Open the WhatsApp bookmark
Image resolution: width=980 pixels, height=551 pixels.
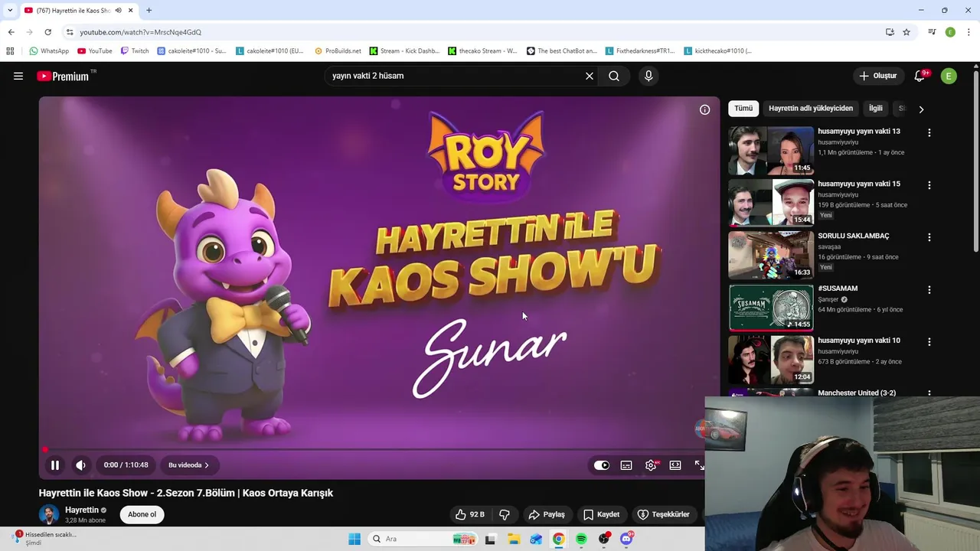tap(49, 51)
